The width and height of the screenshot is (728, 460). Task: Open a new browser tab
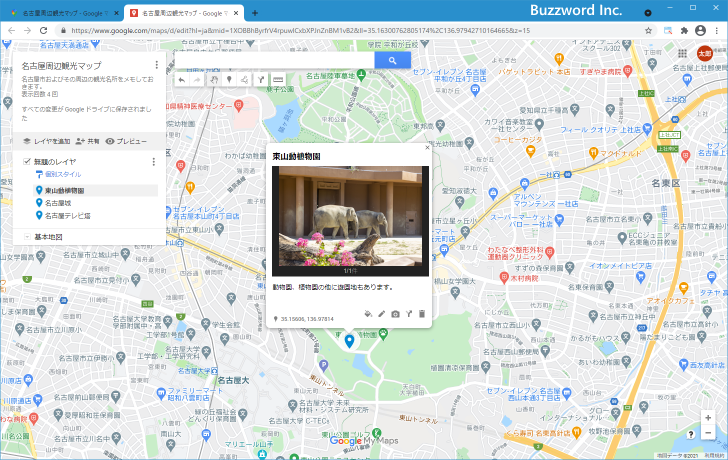tap(255, 13)
